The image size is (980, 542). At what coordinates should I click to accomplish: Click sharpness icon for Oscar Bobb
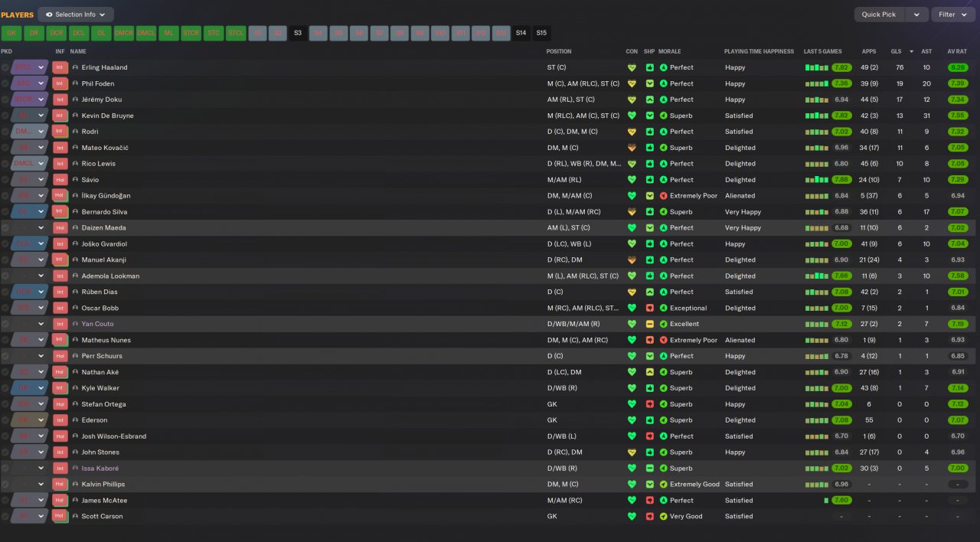pos(649,308)
